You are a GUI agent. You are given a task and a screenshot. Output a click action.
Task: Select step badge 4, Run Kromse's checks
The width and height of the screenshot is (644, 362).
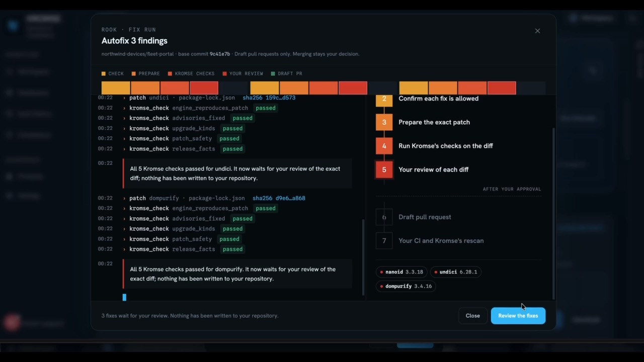point(384,146)
